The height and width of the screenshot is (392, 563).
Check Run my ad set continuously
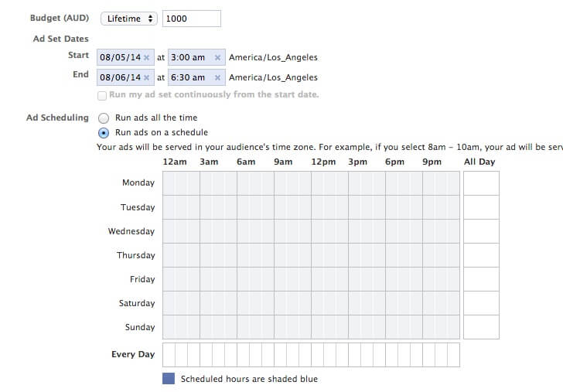coord(102,95)
